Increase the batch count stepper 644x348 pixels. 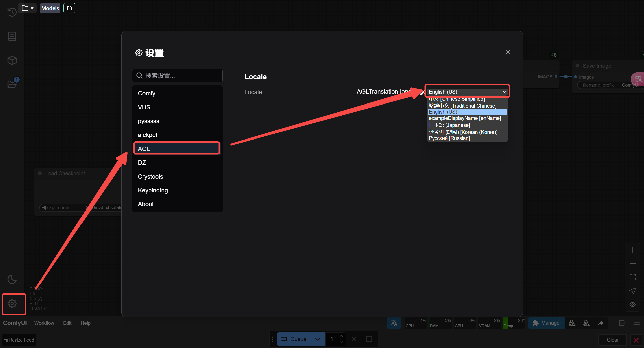341,336
